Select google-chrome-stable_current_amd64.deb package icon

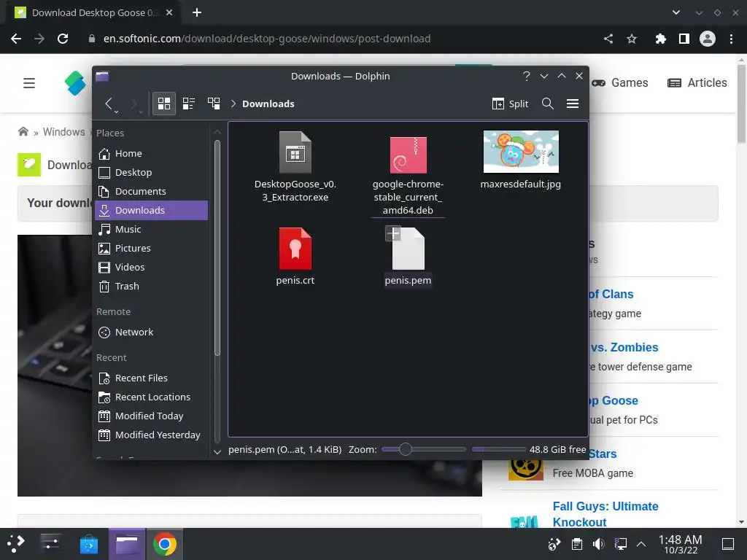pyautogui.click(x=409, y=155)
